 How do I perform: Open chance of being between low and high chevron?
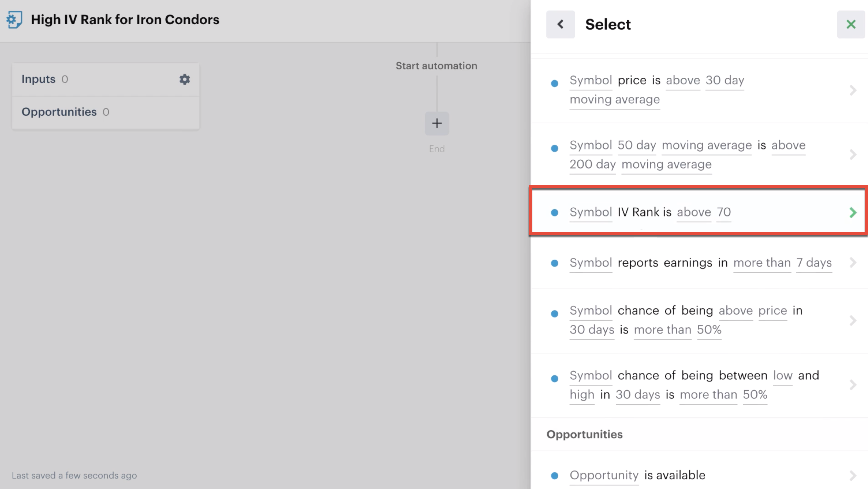coord(853,385)
